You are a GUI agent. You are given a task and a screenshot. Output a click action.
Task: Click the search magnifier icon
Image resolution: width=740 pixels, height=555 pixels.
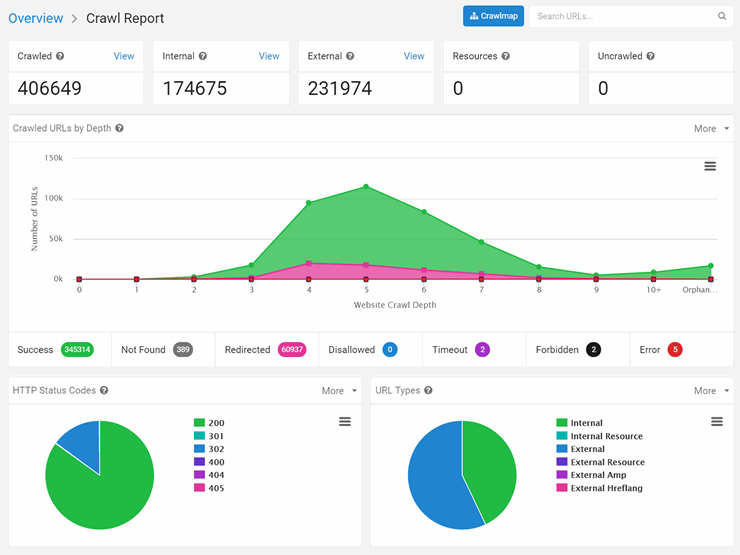coord(722,17)
